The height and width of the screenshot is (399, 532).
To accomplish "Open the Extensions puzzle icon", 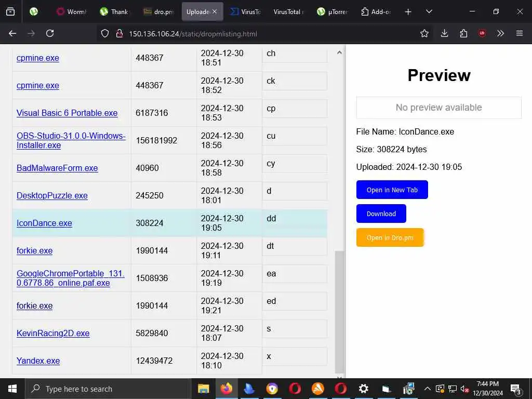I will tap(463, 33).
